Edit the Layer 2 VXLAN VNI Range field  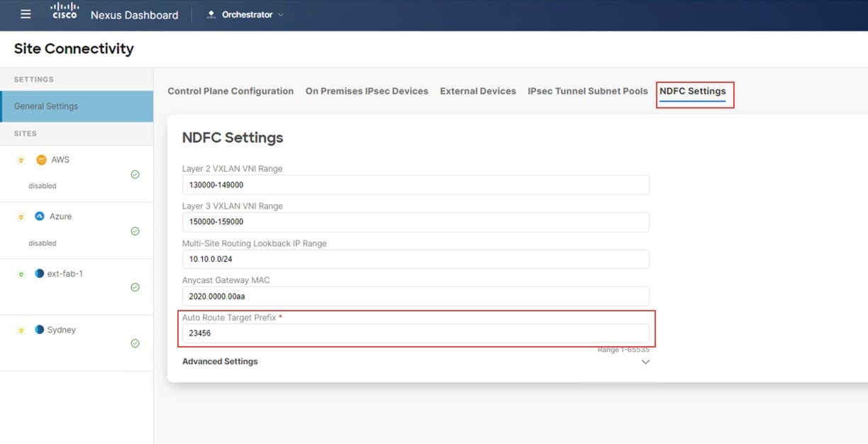pos(416,184)
